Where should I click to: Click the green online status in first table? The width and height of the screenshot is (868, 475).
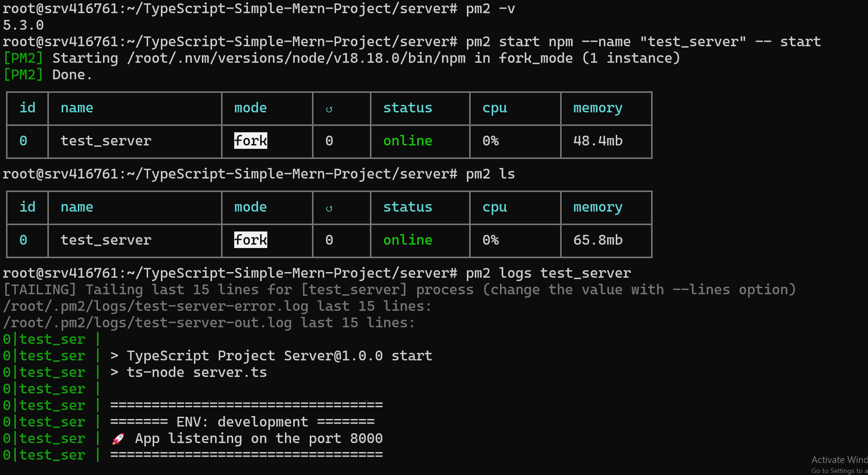pyautogui.click(x=407, y=141)
